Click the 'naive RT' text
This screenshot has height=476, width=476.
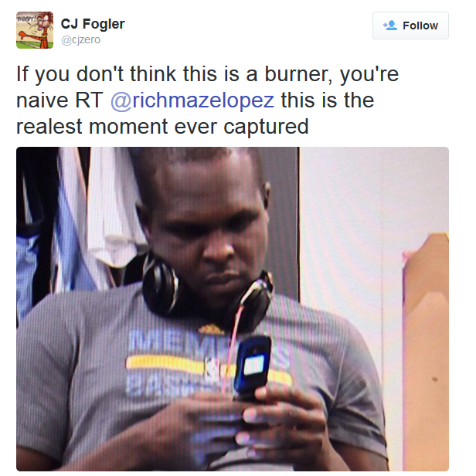pyautogui.click(x=59, y=100)
